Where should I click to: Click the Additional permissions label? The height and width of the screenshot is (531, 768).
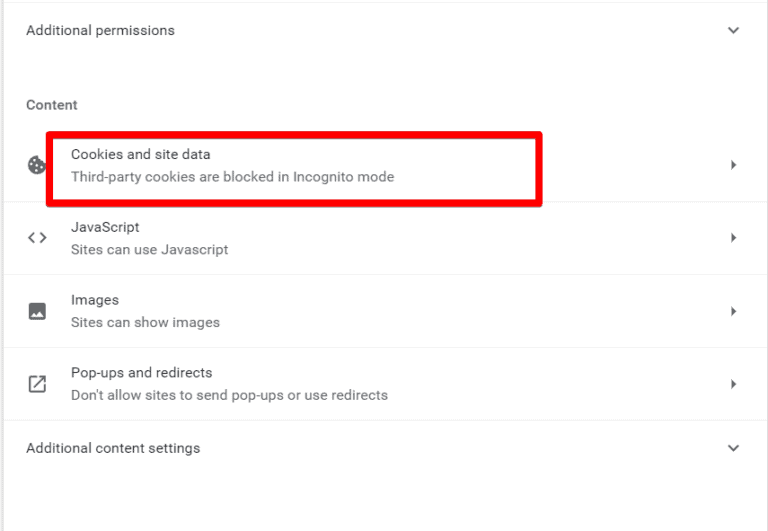coord(100,30)
